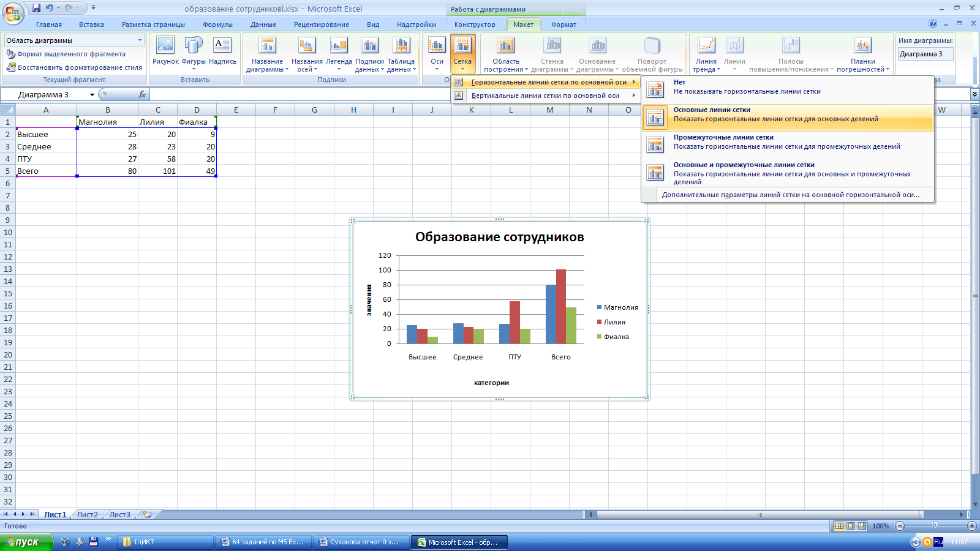Click the zoom slider handle
Screen dimensions: 980x551
(935, 526)
